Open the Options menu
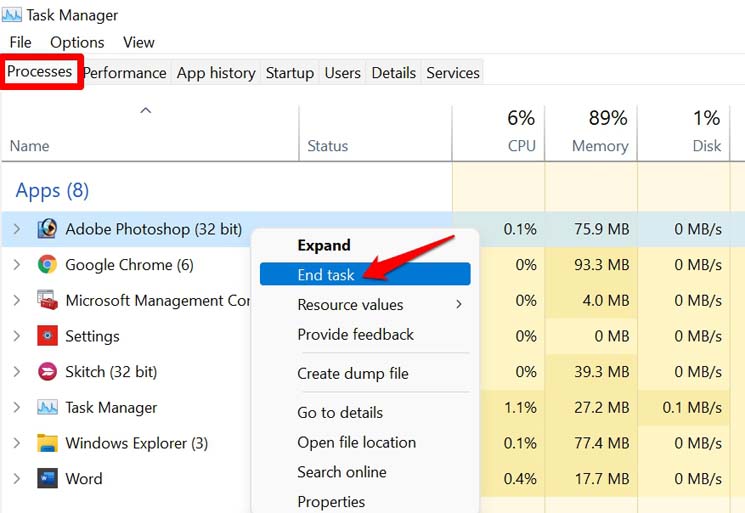Image resolution: width=745 pixels, height=513 pixels. (77, 42)
